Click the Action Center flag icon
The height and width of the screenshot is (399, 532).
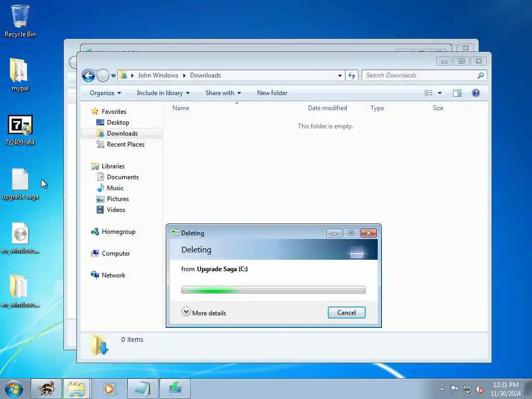(x=454, y=389)
